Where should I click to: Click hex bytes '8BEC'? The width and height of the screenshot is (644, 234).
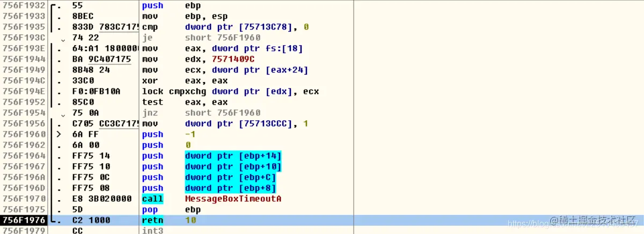click(x=83, y=16)
